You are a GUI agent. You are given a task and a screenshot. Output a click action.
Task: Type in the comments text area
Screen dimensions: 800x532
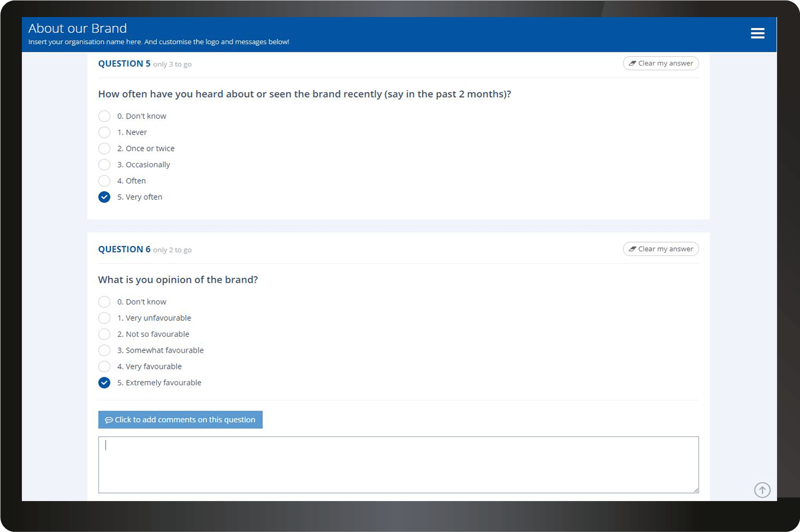pos(398,465)
